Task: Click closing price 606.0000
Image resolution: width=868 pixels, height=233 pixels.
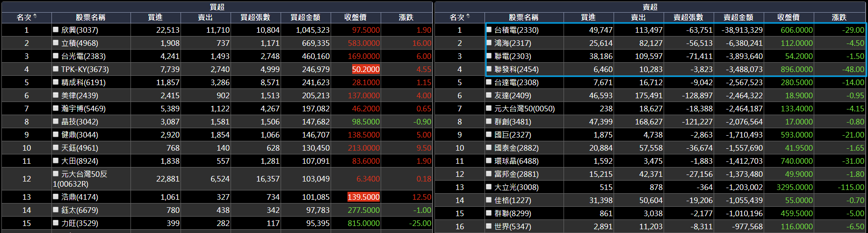Action: click(797, 30)
